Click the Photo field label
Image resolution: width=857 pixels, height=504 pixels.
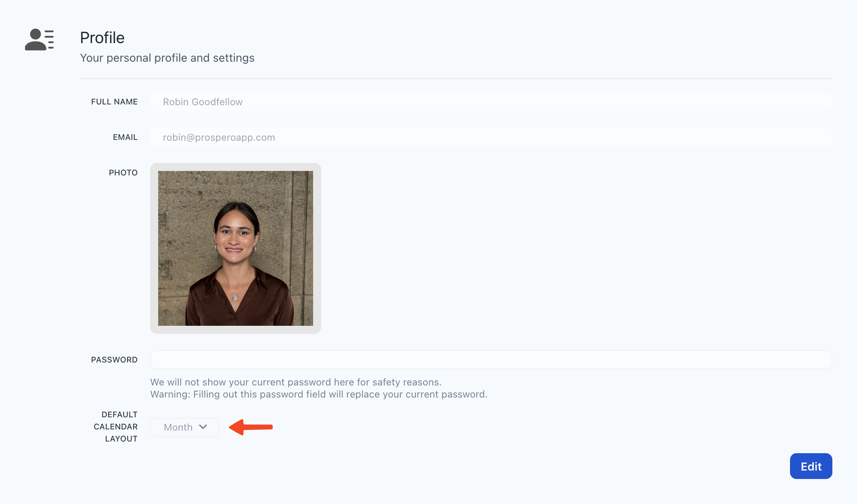[x=123, y=173]
